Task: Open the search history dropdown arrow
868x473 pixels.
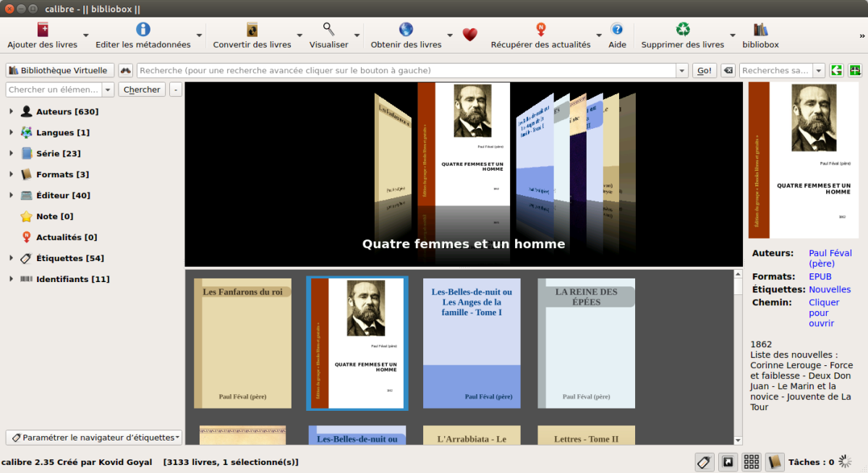Action: pyautogui.click(x=681, y=71)
